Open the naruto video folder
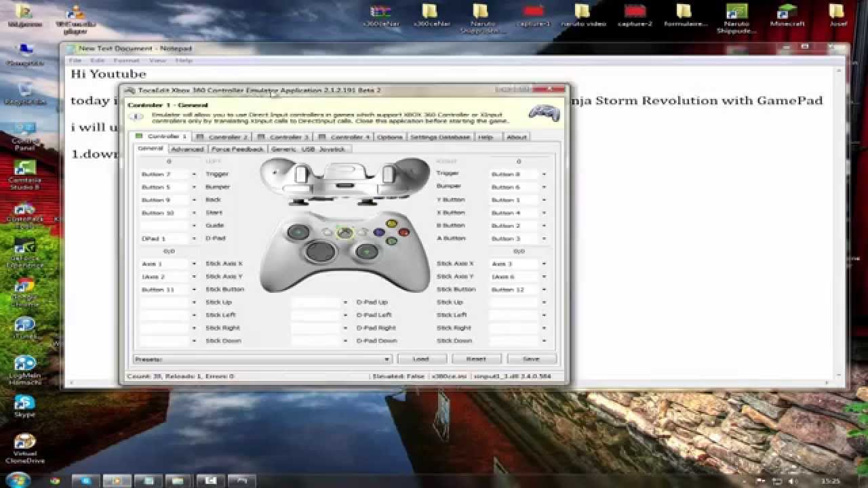The width and height of the screenshot is (868, 488). (x=583, y=15)
